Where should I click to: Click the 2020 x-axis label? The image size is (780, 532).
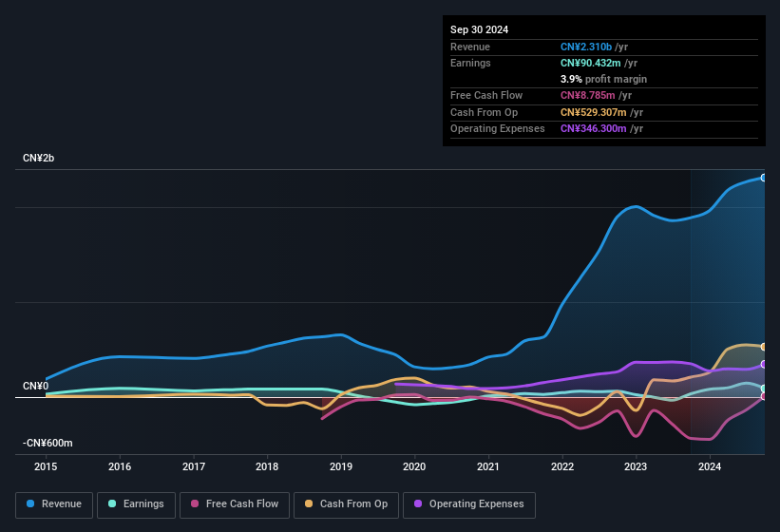click(x=414, y=466)
